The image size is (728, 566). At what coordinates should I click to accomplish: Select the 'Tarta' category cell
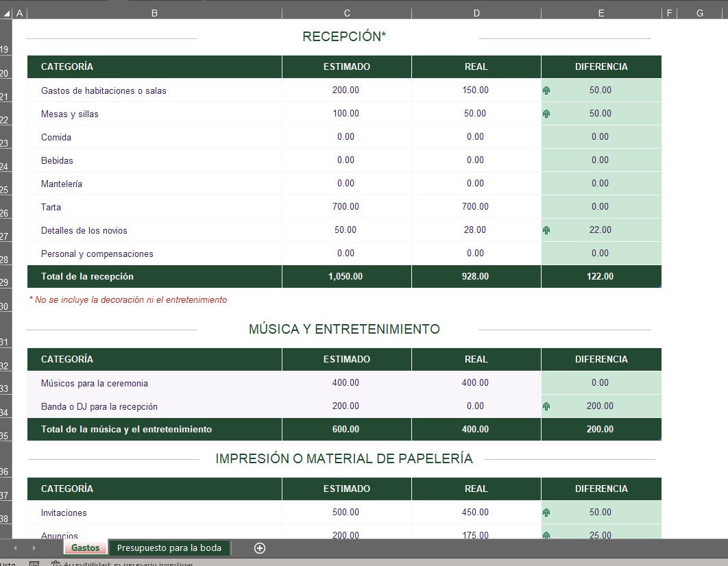(x=155, y=206)
